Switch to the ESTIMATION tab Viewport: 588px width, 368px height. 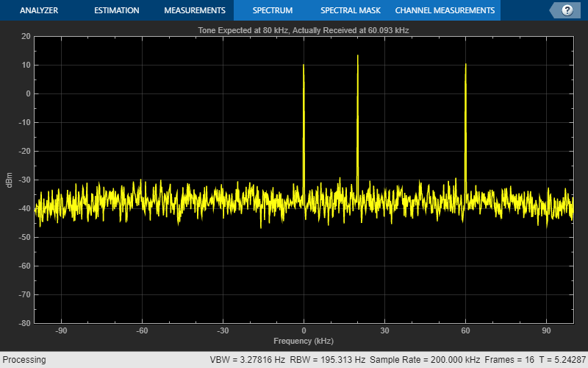click(117, 10)
